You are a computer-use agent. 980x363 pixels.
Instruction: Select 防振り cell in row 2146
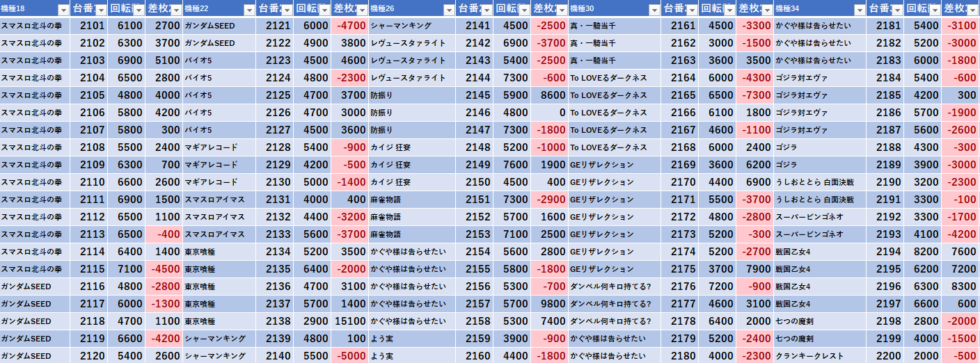[x=412, y=113]
